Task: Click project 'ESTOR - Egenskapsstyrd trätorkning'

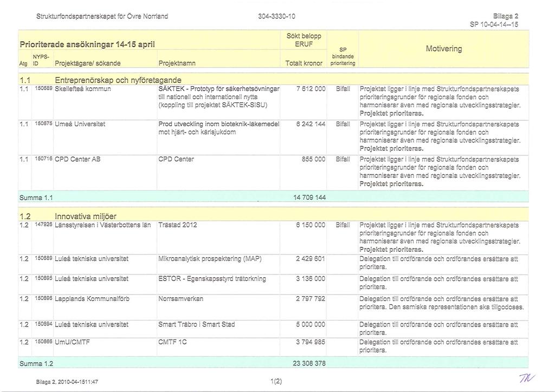Action: (212, 279)
